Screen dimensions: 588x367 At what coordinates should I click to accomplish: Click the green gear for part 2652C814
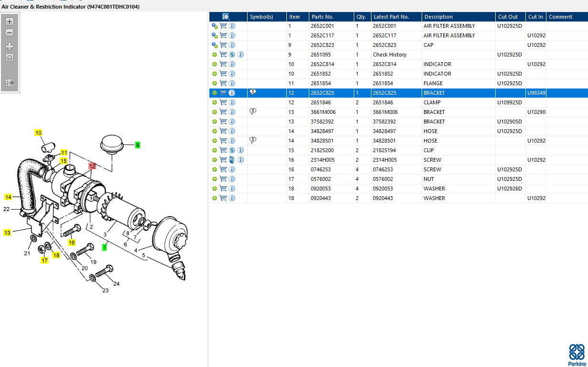pyautogui.click(x=215, y=64)
